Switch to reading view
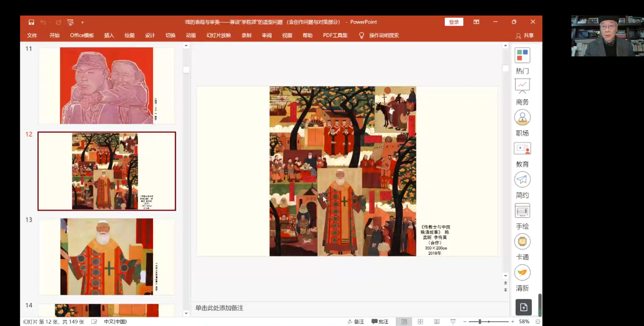644x326 pixels. (437, 322)
